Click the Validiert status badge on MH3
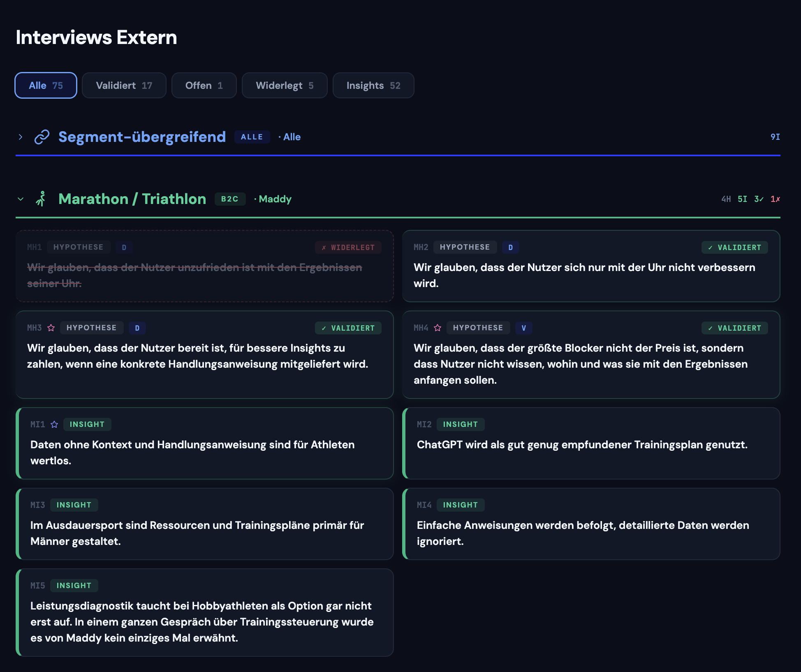This screenshot has width=801, height=672. point(348,328)
